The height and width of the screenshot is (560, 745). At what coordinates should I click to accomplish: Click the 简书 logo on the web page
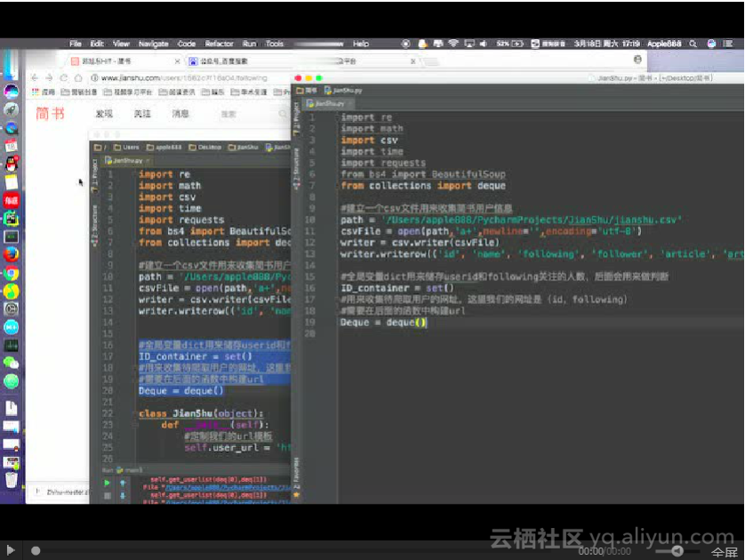[x=51, y=114]
